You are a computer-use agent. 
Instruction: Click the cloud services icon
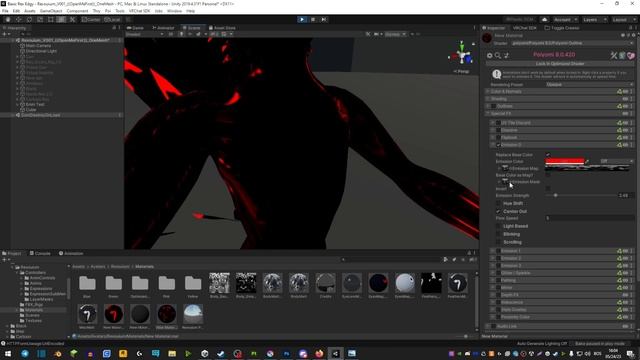[x=544, y=20]
